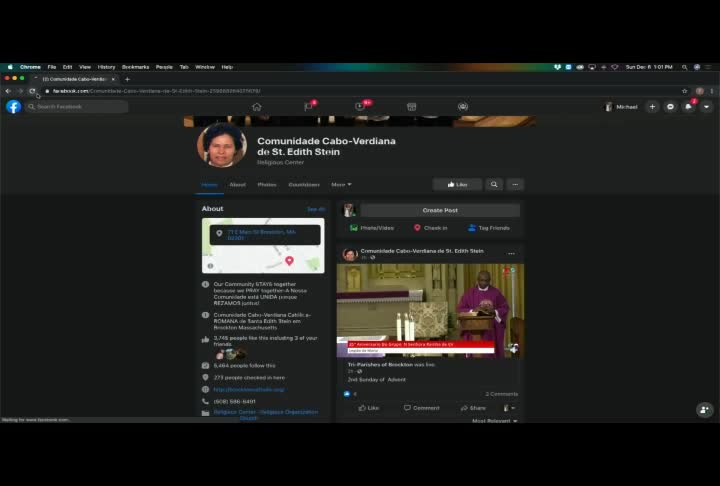Open the Window menu
The width and height of the screenshot is (720, 486).
pyautogui.click(x=205, y=67)
